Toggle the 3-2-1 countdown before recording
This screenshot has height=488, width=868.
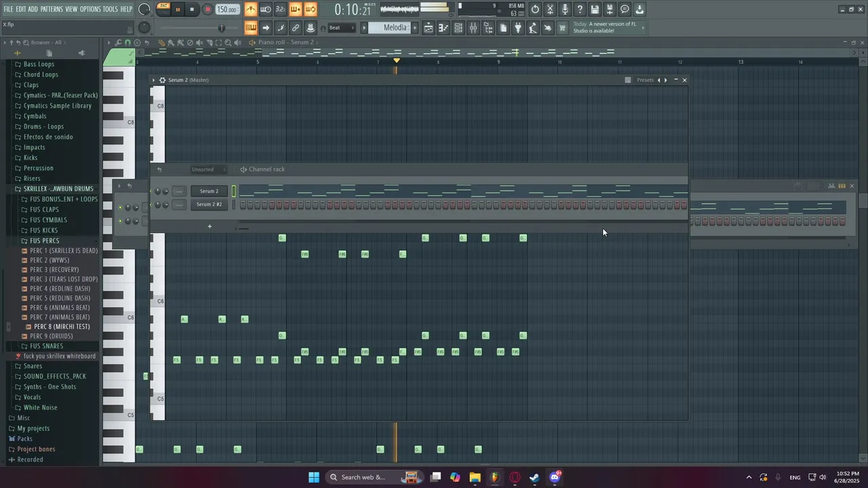pyautogui.click(x=281, y=9)
